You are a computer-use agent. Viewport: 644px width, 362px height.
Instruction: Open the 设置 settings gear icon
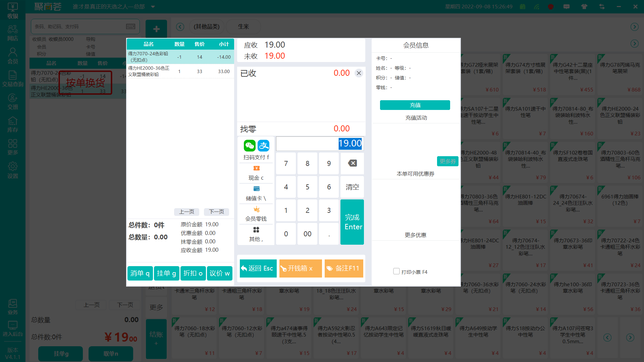(x=12, y=170)
